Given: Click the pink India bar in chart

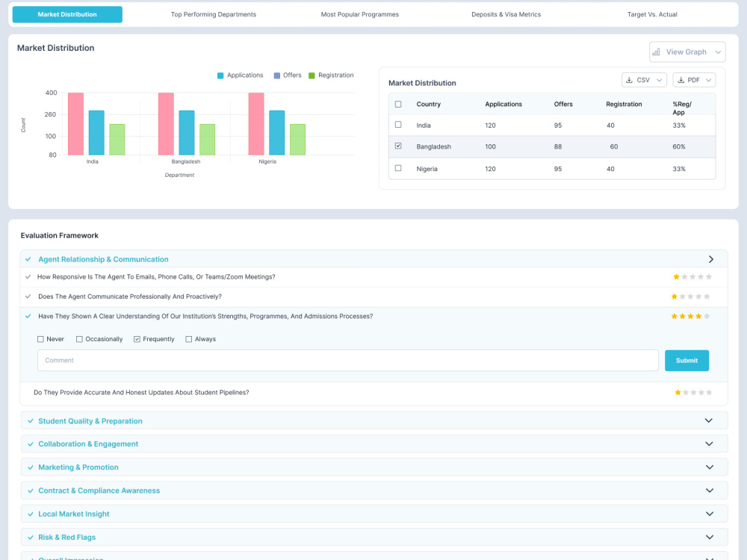Looking at the screenshot, I should 75,124.
